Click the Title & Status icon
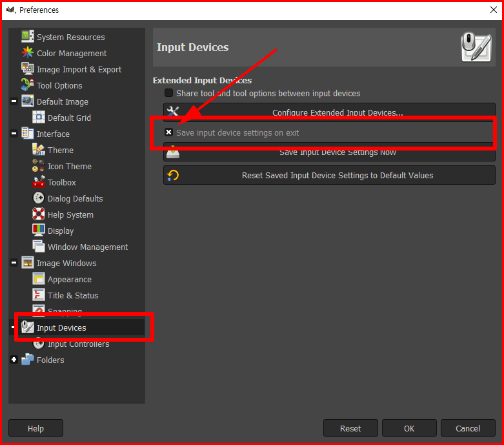The width and height of the screenshot is (504, 445). pyautogui.click(x=39, y=295)
